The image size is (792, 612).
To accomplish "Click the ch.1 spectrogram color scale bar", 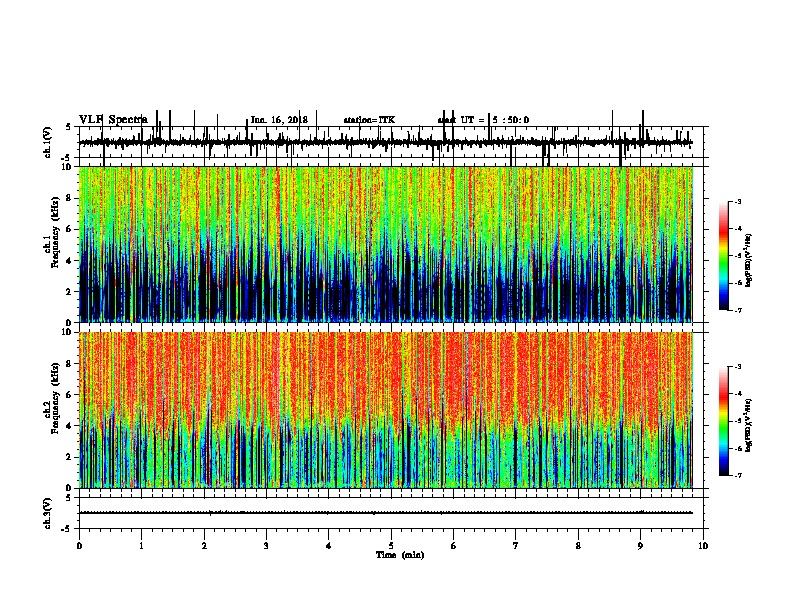I will pos(724,256).
